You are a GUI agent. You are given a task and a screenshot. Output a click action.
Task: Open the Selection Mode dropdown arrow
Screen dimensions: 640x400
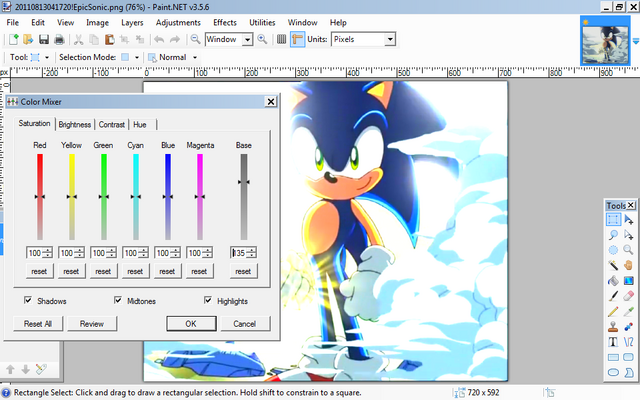[x=137, y=58]
